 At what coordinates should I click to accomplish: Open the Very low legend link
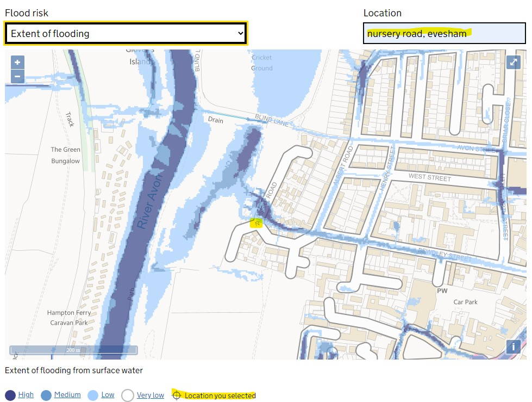pyautogui.click(x=151, y=395)
